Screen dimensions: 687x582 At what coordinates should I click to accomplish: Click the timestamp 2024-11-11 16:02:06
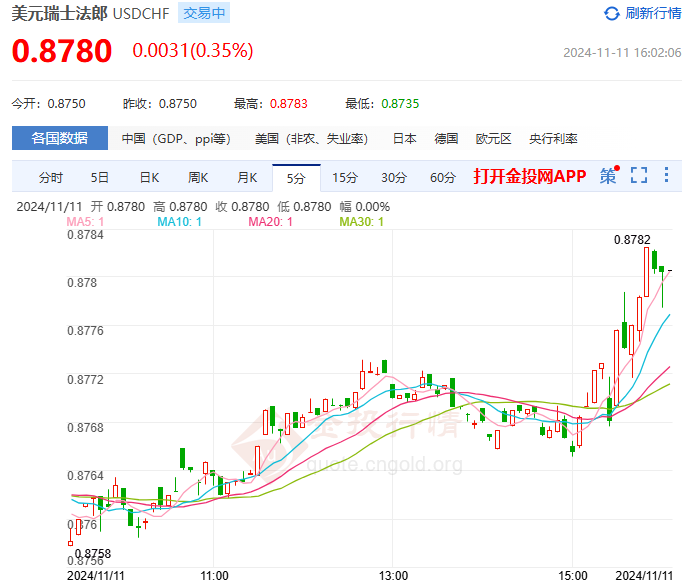point(622,53)
